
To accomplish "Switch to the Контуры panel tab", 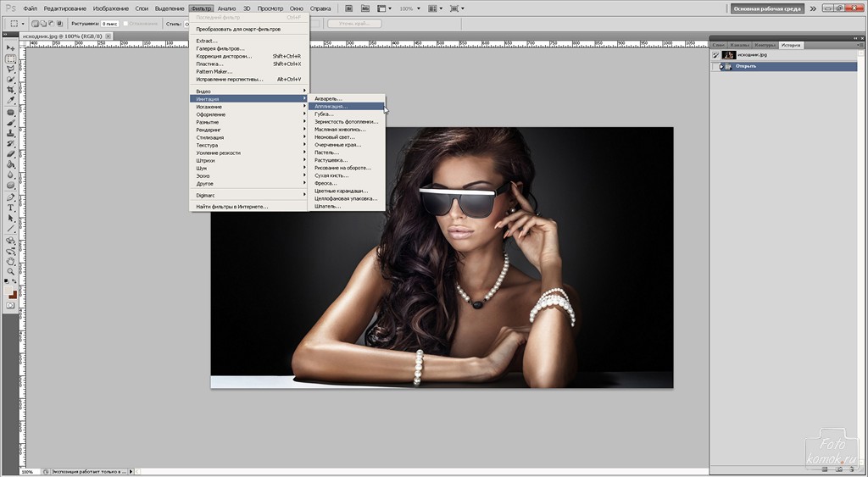I will 765,45.
